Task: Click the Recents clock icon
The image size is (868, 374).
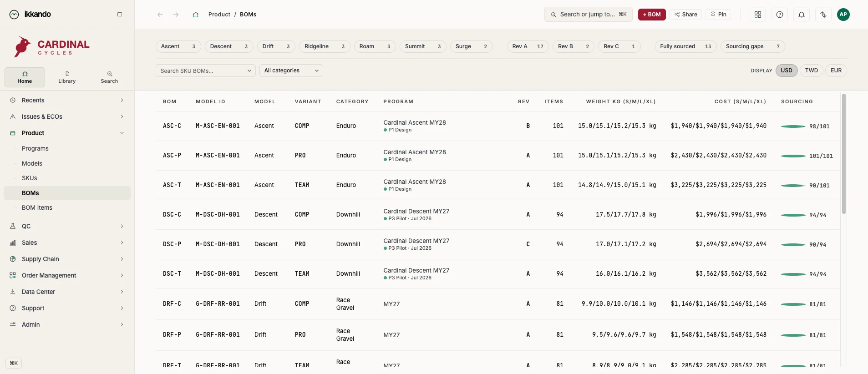Action: pyautogui.click(x=13, y=100)
